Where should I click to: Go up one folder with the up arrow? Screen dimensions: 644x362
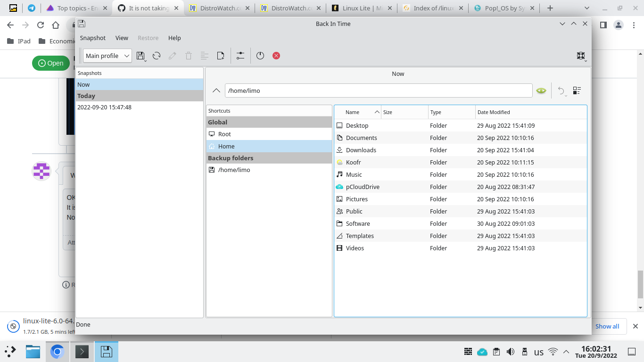coord(216,90)
